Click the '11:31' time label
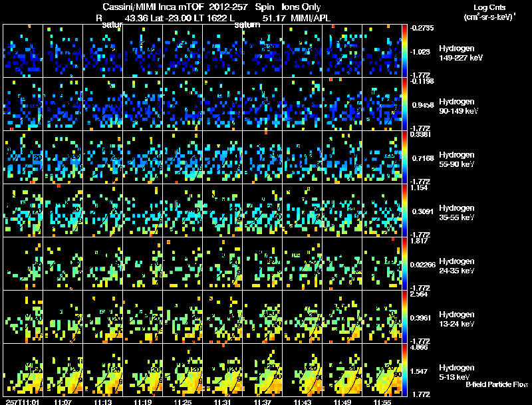 [222, 402]
